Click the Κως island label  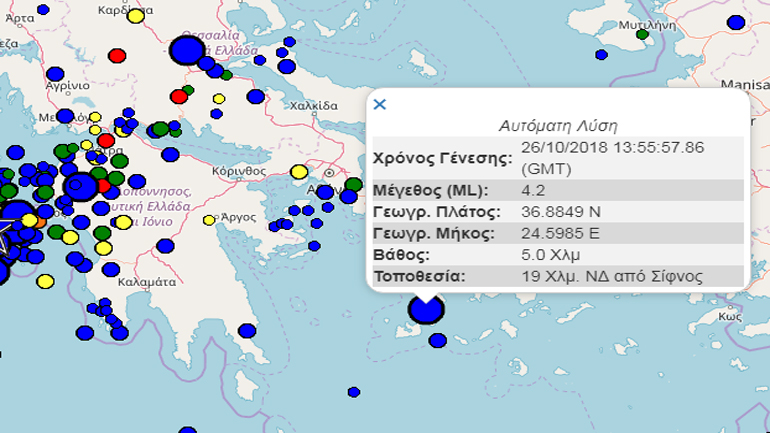[730, 317]
